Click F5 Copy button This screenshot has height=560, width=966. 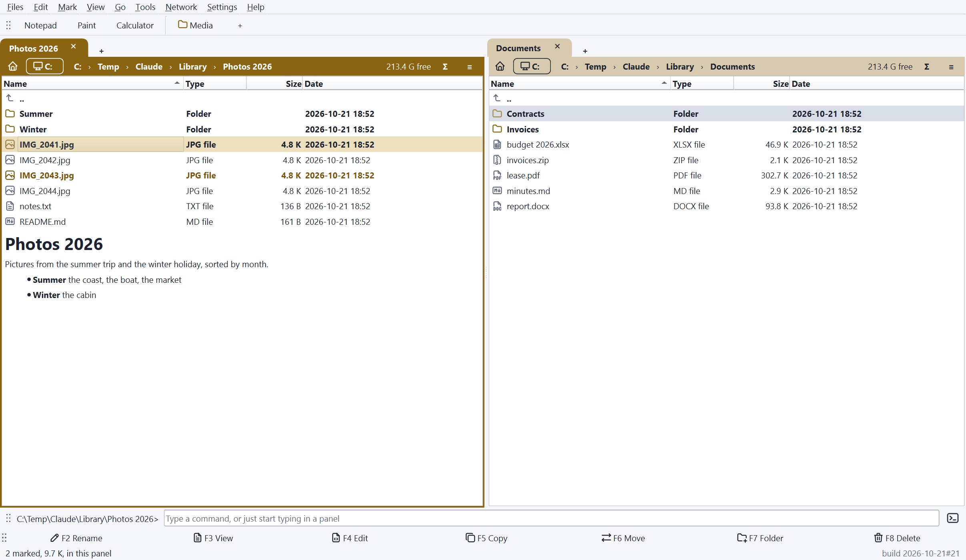click(x=486, y=538)
